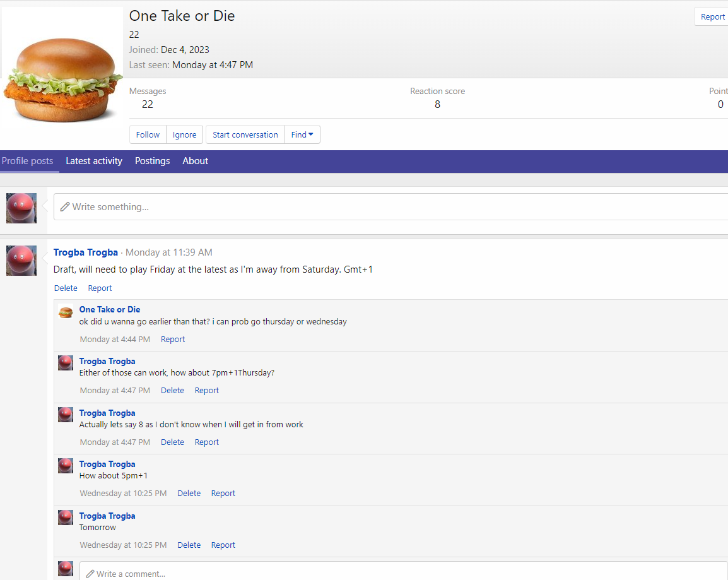
Task: Open Trogba Trogba's avatar on the main post
Action: (x=21, y=261)
